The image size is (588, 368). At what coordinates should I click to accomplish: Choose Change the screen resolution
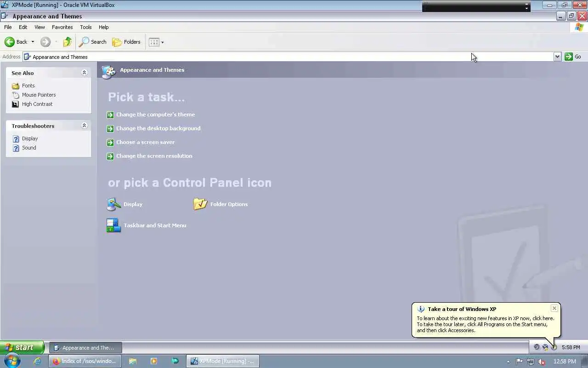pyautogui.click(x=154, y=156)
